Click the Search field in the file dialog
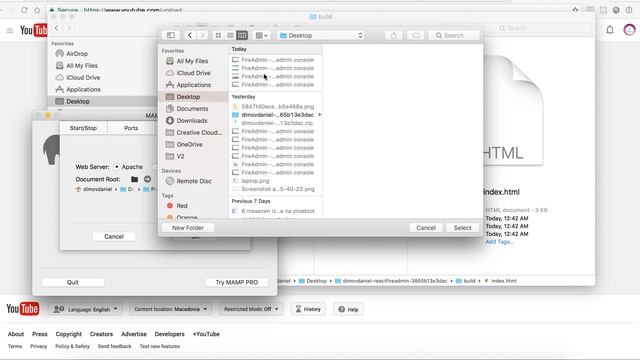 454,36
